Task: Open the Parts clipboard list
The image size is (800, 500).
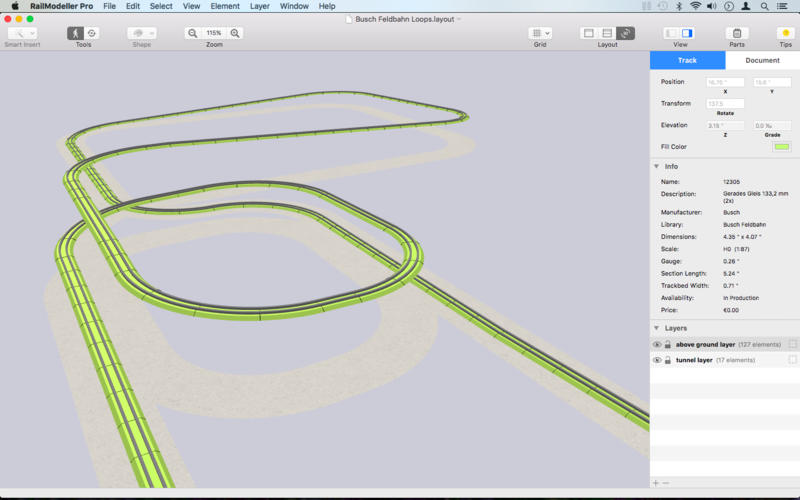Action: coord(736,33)
